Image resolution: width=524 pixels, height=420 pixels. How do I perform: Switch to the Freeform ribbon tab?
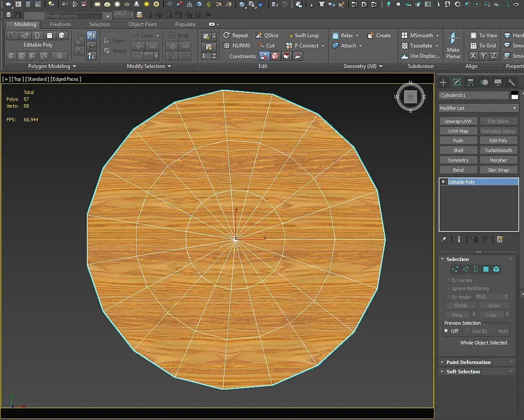[x=60, y=24]
